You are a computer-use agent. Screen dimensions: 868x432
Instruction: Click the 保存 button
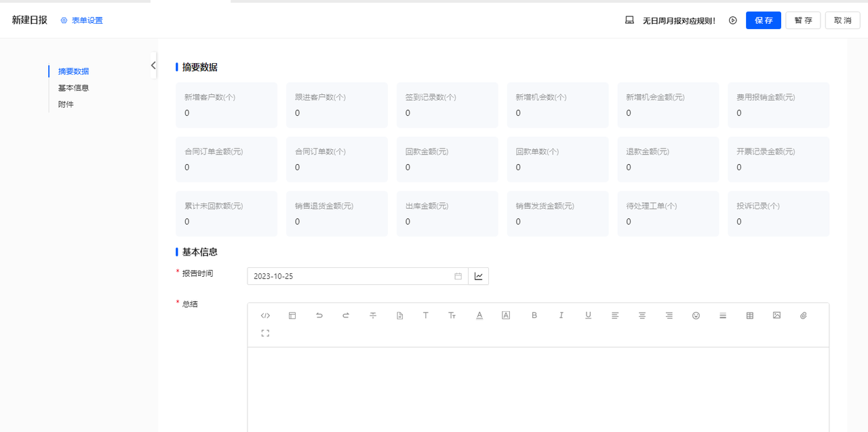[764, 20]
